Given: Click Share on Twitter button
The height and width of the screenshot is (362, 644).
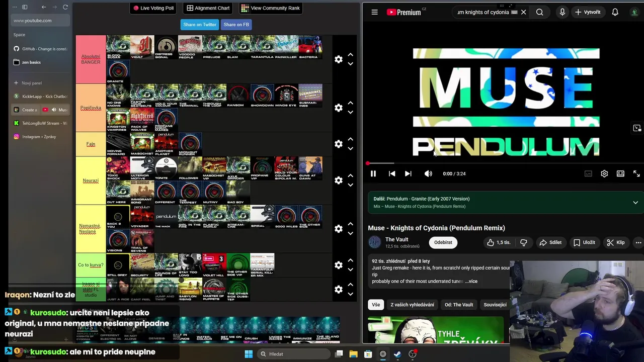Looking at the screenshot, I should [x=200, y=24].
